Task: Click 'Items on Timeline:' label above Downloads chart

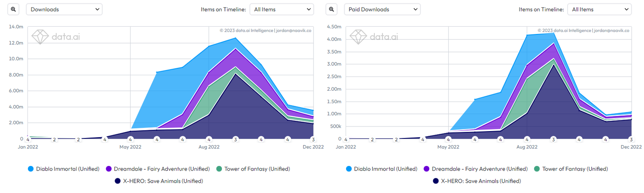Action: [x=223, y=9]
